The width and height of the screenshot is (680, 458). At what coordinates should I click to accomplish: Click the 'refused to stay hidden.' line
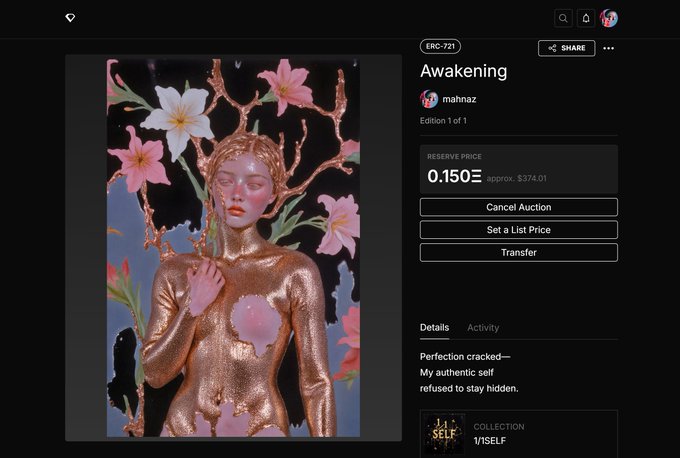[x=469, y=388]
